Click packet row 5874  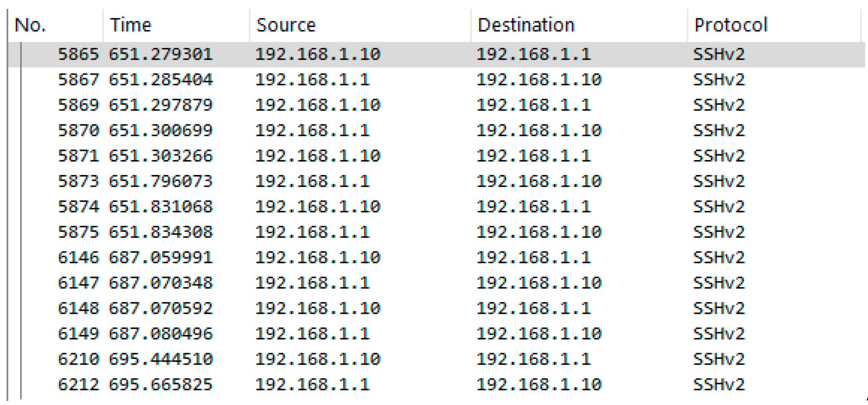coord(78,207)
